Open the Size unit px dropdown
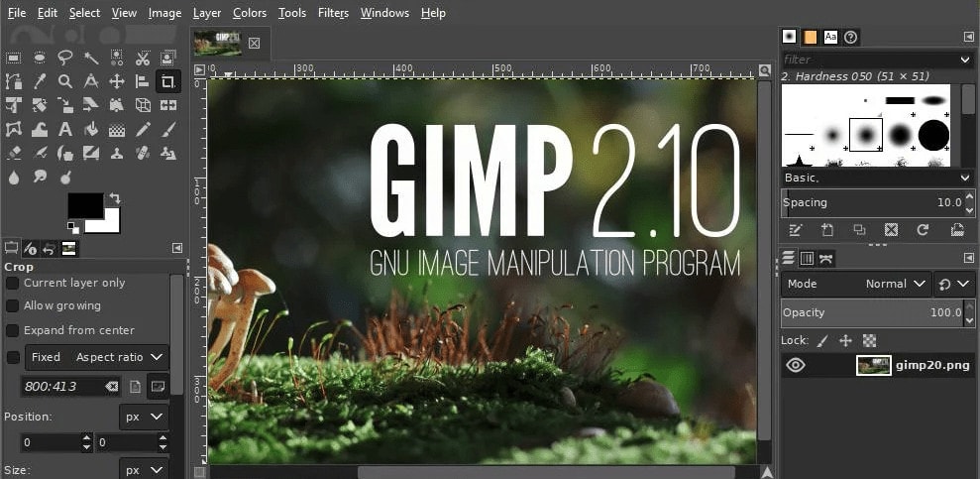980x479 pixels. (144, 470)
